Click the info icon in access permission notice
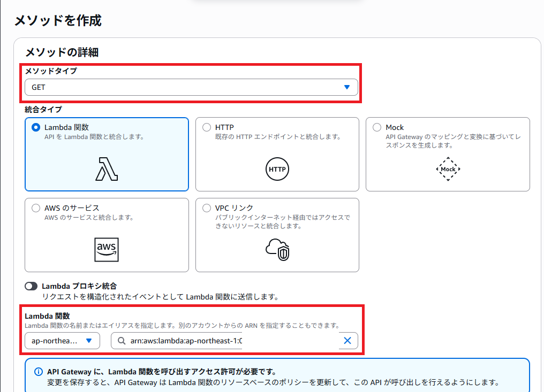Viewport: 544px width, 392px height. [38, 372]
